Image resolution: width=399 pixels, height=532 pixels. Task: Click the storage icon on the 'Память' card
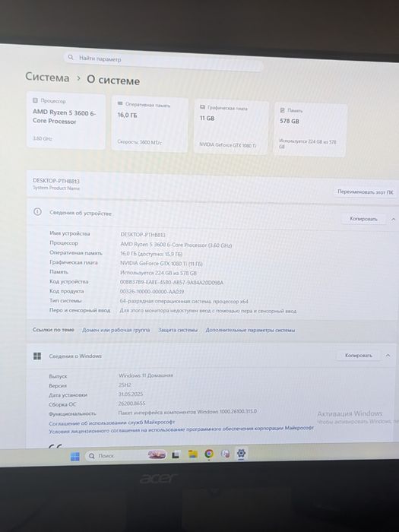click(x=282, y=110)
